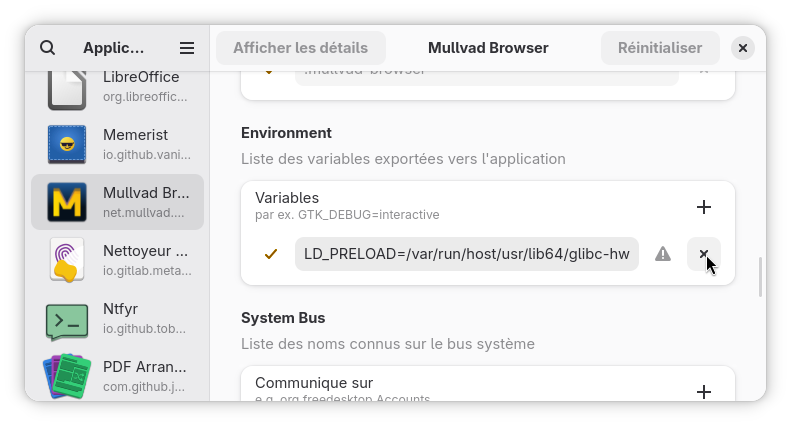Image resolution: width=791 pixels, height=426 pixels.
Task: Select Nettoyeur entry in application list
Action: tap(118, 260)
